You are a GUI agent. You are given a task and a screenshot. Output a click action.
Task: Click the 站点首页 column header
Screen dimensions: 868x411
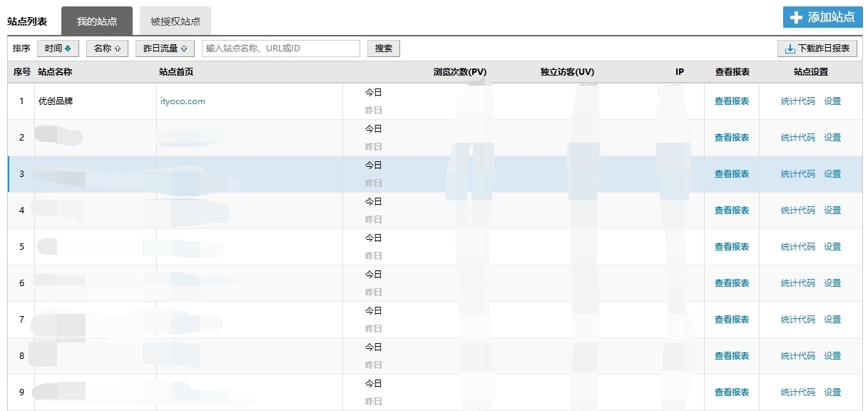176,72
